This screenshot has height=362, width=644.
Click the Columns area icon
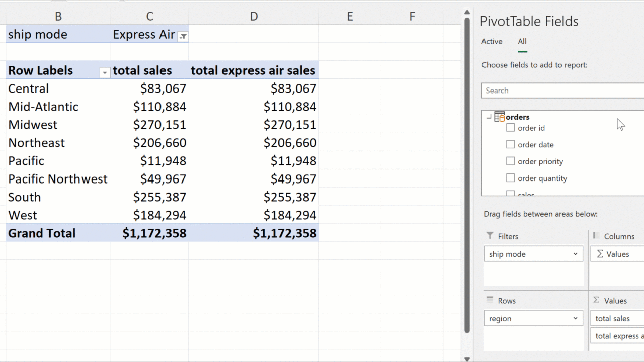click(596, 236)
